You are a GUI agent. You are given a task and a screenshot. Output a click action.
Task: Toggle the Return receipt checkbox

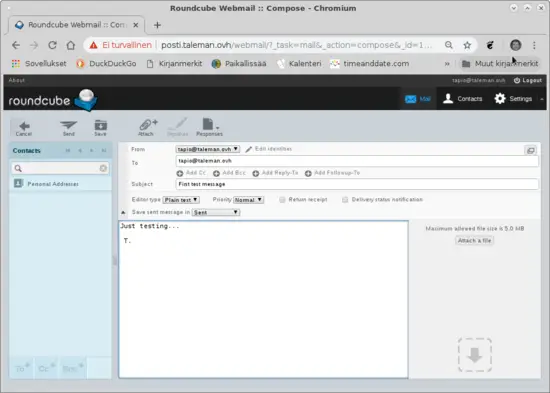click(x=282, y=200)
